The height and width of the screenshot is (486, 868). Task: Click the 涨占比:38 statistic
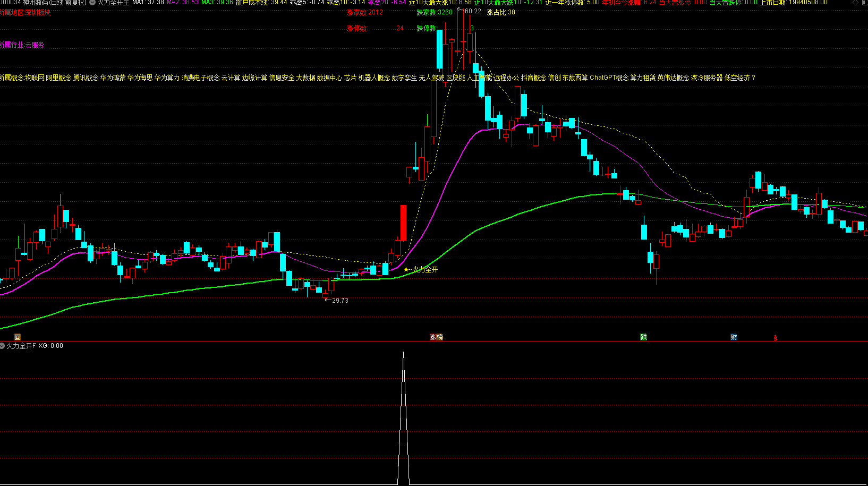[501, 12]
